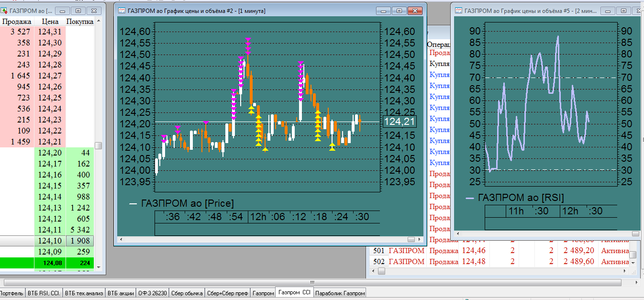Click Активна status in row 501
This screenshot has width=644, height=300.
click(x=615, y=251)
